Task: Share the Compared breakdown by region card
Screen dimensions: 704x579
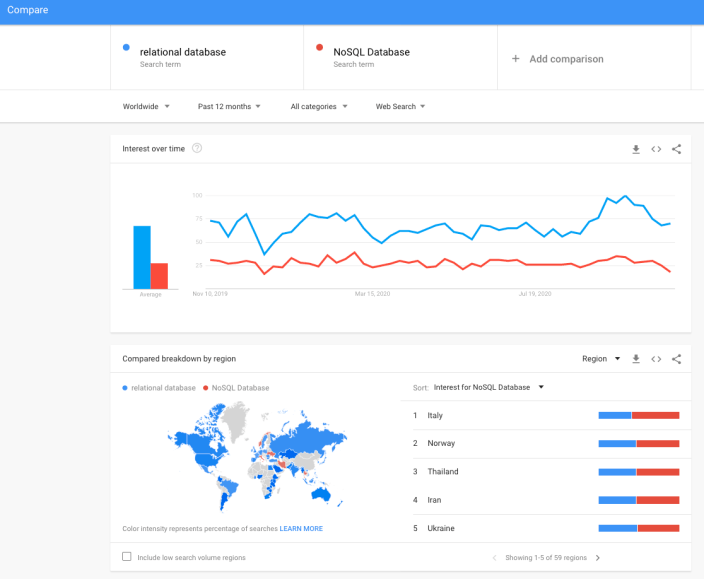Action: pyautogui.click(x=677, y=359)
